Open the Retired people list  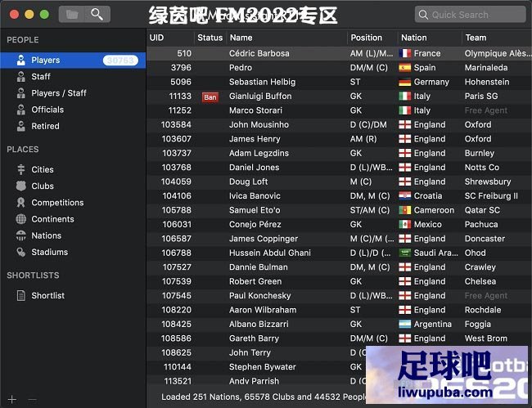click(45, 127)
